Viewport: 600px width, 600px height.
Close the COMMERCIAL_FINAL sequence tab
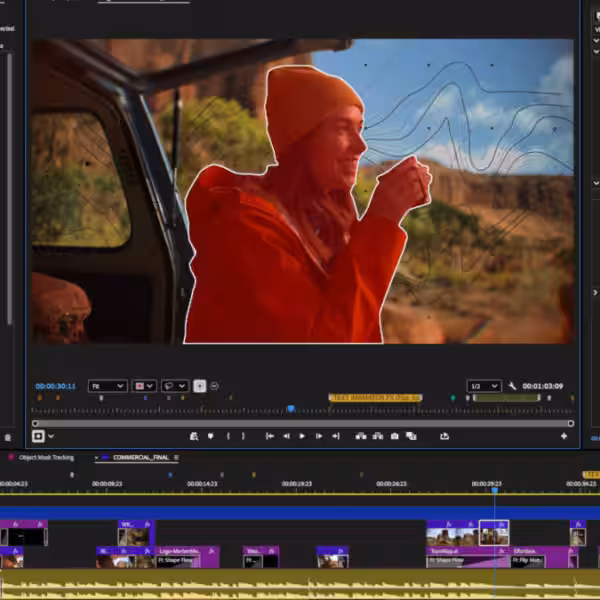[x=96, y=458]
